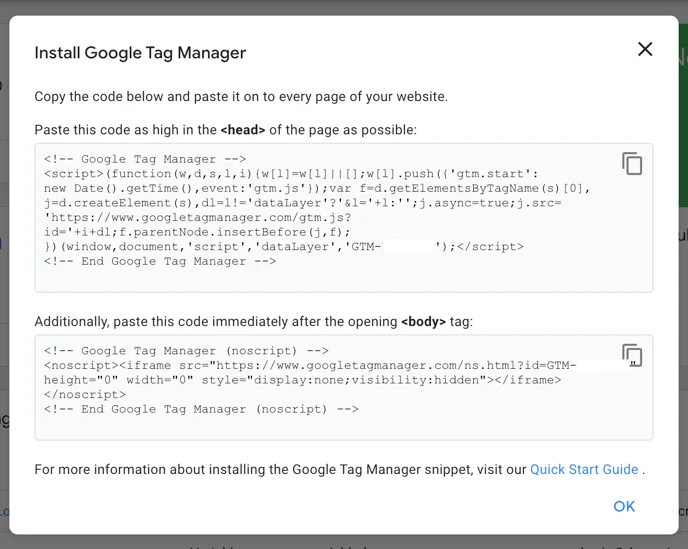Click the bold '<head>' text in instructions
This screenshot has width=688, height=549.
coord(243,130)
